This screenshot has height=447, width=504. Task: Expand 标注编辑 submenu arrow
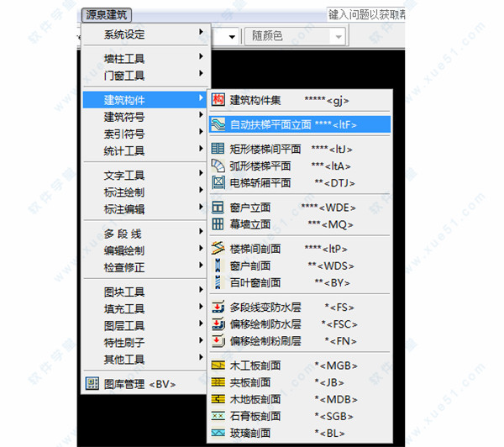pos(201,207)
